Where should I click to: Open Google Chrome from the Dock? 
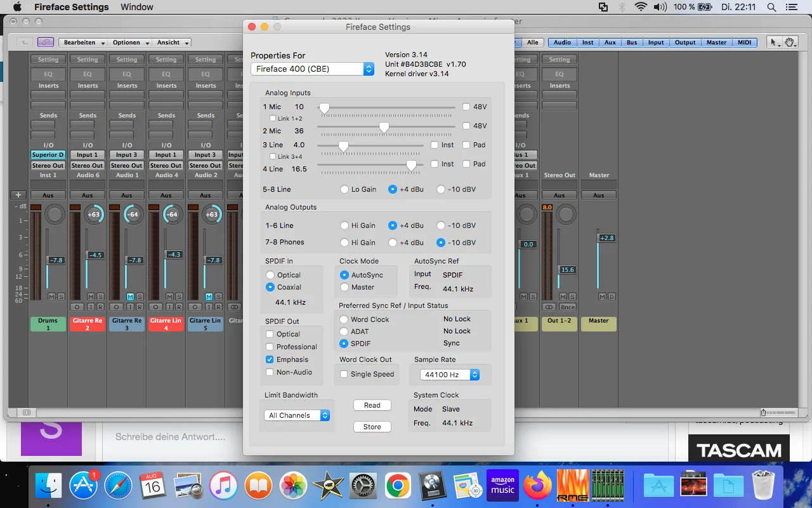398,486
